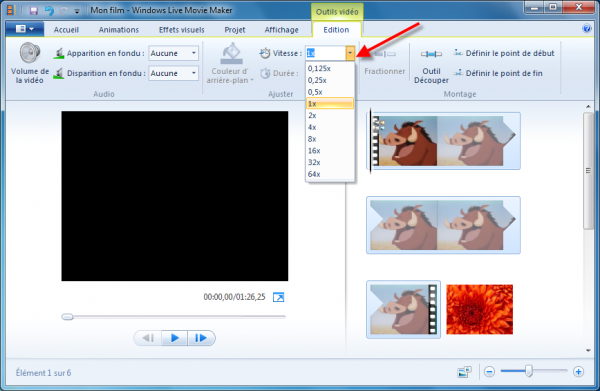Click Définir le point de début
The width and height of the screenshot is (600, 391).
click(x=504, y=53)
